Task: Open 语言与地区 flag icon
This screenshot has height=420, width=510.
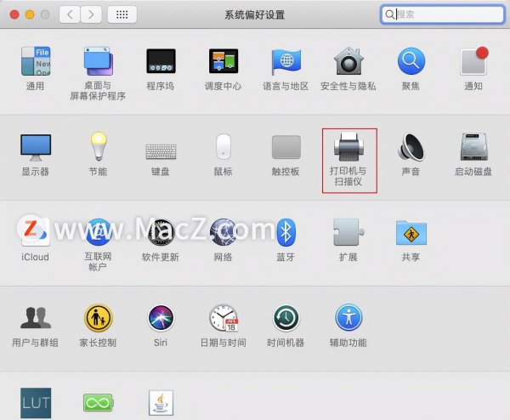Action: 286,62
